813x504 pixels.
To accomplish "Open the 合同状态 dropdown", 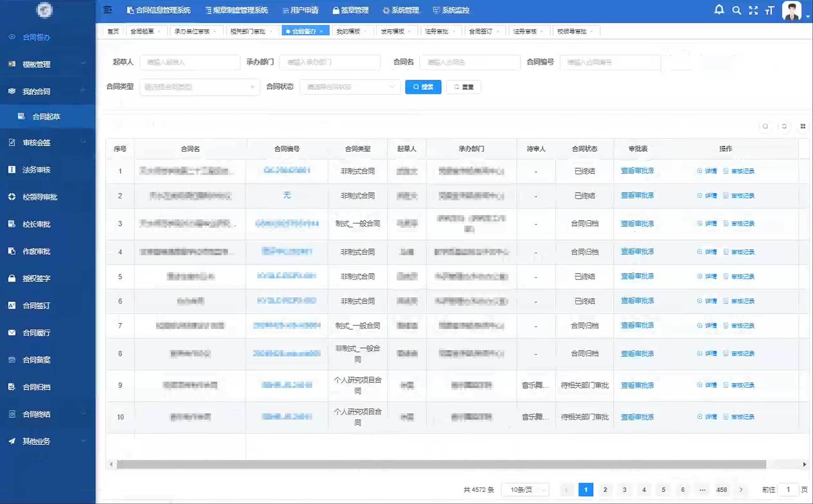I will click(350, 87).
